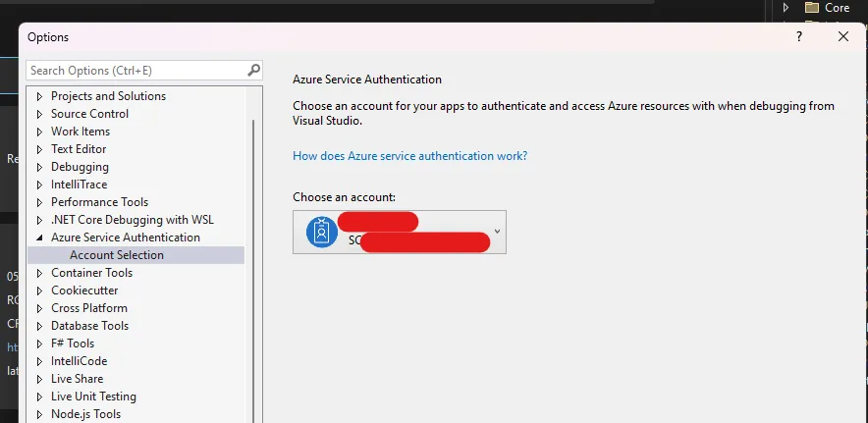Image resolution: width=868 pixels, height=423 pixels.
Task: Expand the IntelliTrace node arrow
Action: (39, 185)
